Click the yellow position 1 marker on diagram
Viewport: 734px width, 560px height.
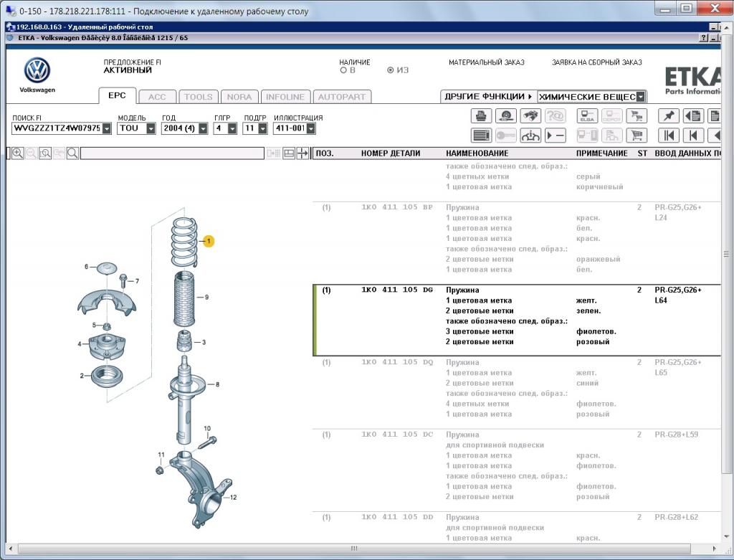(209, 241)
